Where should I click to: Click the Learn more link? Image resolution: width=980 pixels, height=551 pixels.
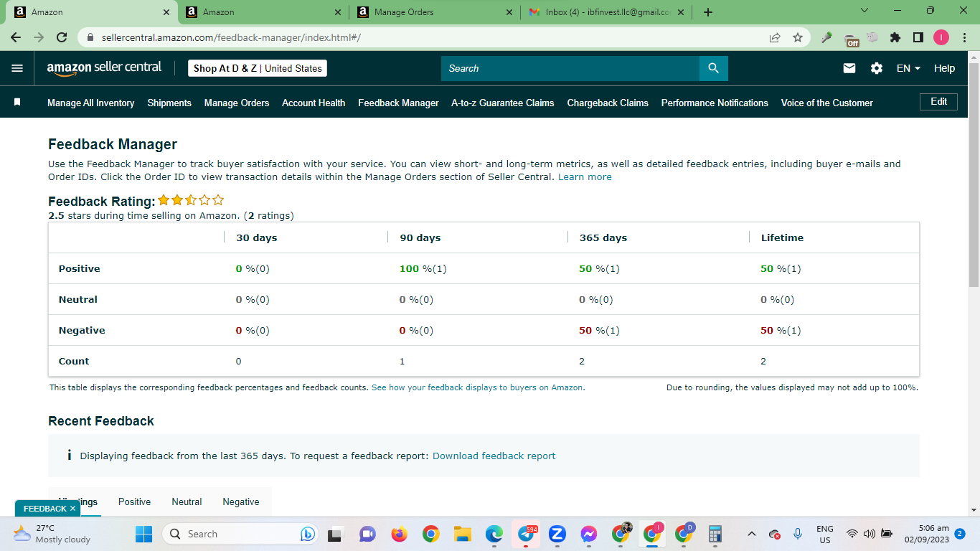coord(585,176)
